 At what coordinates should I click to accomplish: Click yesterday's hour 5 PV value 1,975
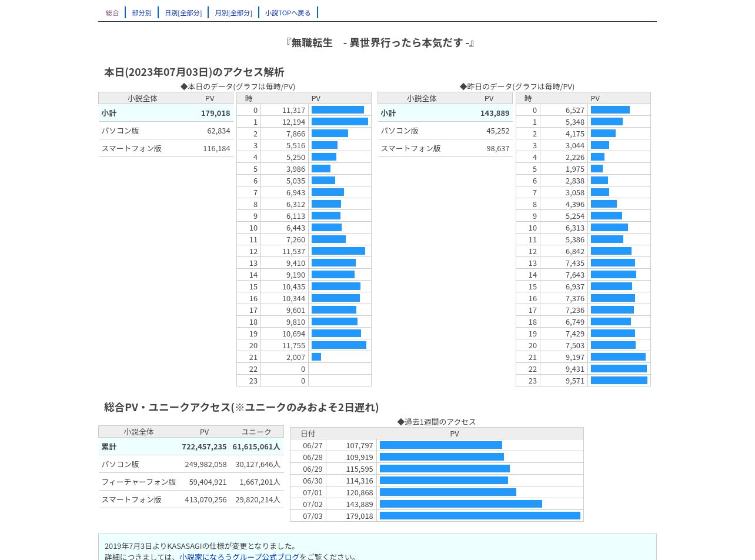(x=575, y=169)
